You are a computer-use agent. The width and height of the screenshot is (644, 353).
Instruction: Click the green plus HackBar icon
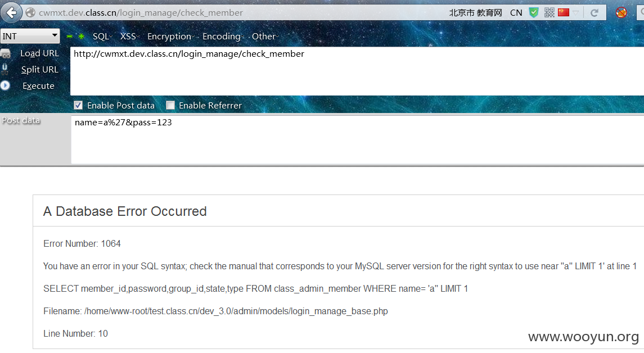coord(82,37)
